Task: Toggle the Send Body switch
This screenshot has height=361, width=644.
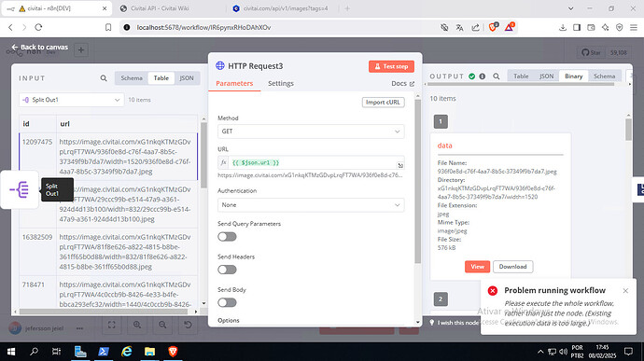Action: click(227, 302)
